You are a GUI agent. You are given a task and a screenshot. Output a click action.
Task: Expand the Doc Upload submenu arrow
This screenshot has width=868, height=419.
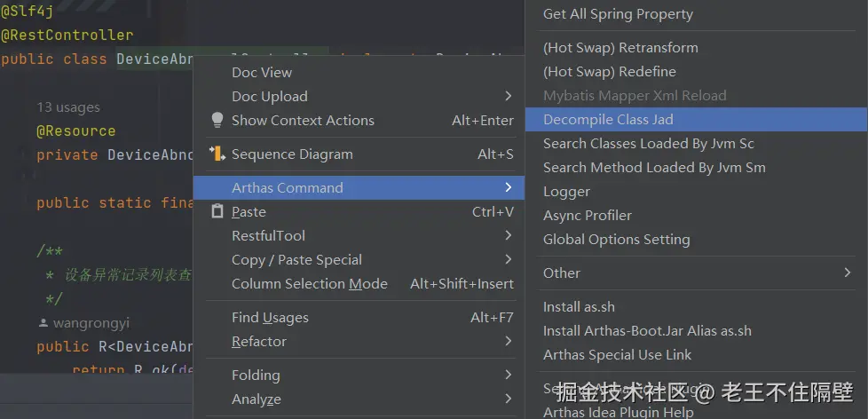pyautogui.click(x=509, y=96)
